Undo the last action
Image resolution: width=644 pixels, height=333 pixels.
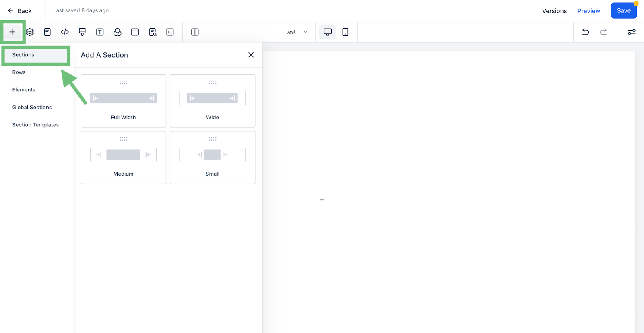586,32
